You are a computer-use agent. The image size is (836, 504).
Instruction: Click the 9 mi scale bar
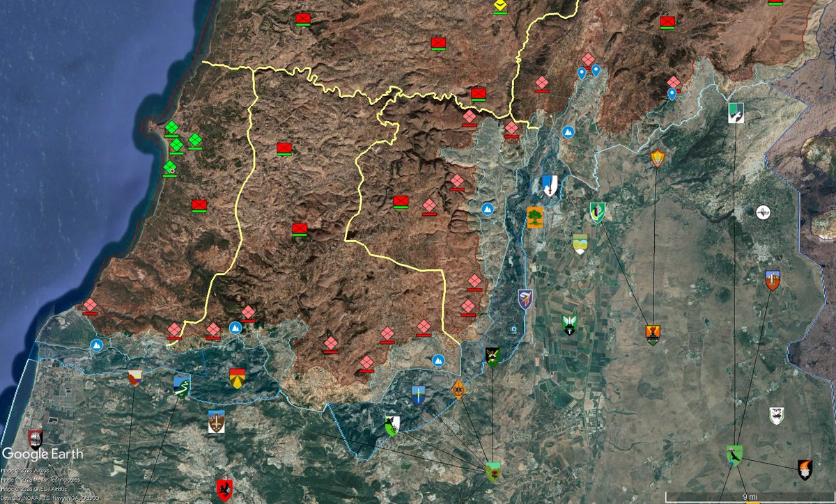pyautogui.click(x=750, y=497)
